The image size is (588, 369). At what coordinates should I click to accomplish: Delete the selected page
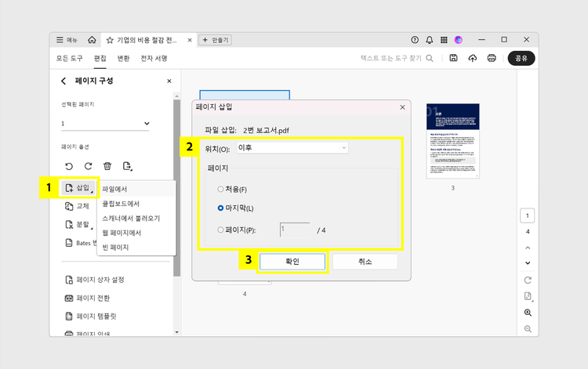point(107,166)
